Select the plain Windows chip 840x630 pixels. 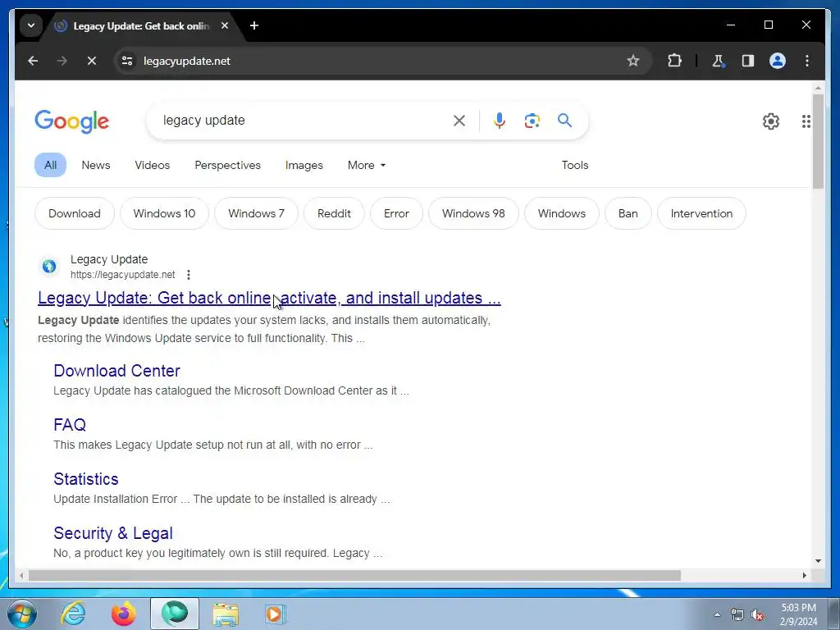[x=561, y=213]
